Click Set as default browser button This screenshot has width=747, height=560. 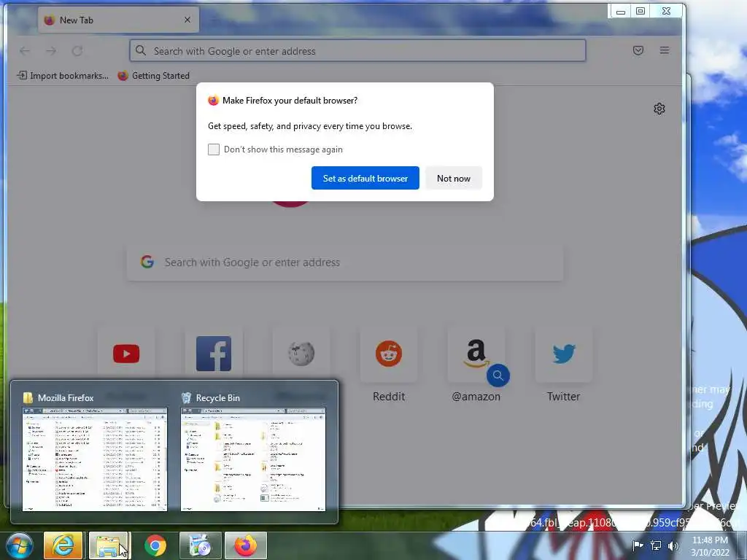click(365, 178)
